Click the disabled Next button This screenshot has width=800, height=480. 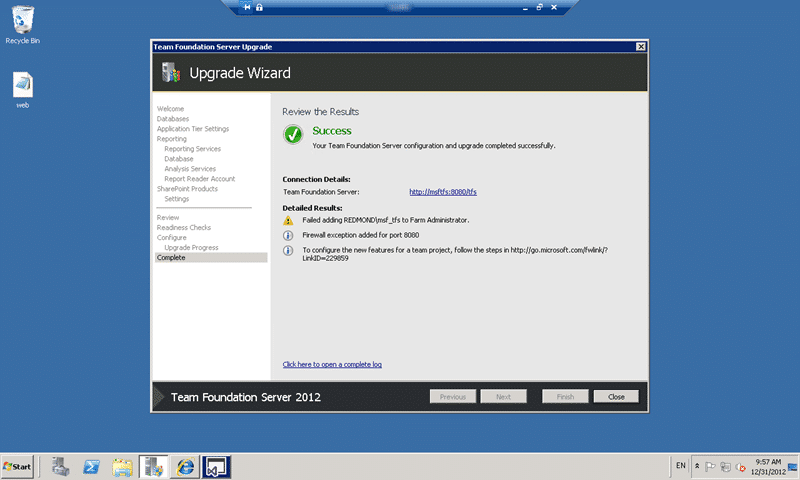coord(503,396)
